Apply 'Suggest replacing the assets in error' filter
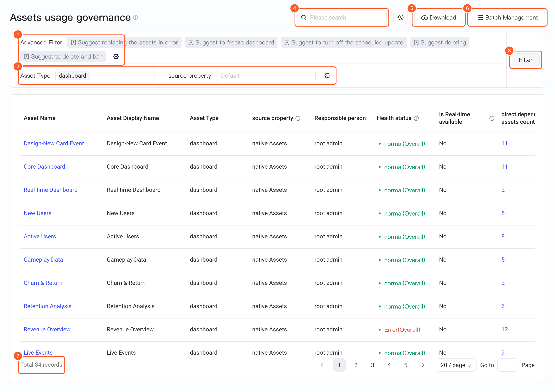Screen dimensions: 555x392 coord(124,43)
